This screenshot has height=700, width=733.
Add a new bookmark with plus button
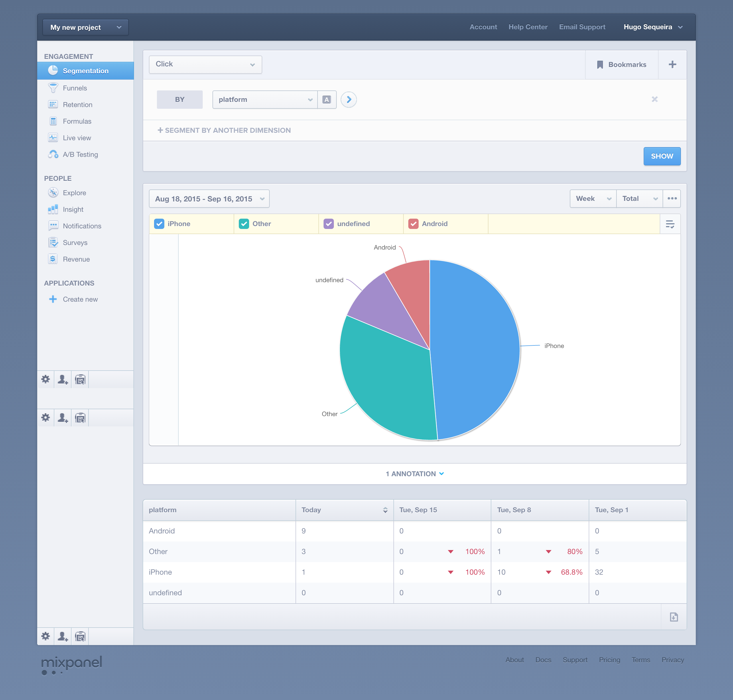tap(672, 65)
